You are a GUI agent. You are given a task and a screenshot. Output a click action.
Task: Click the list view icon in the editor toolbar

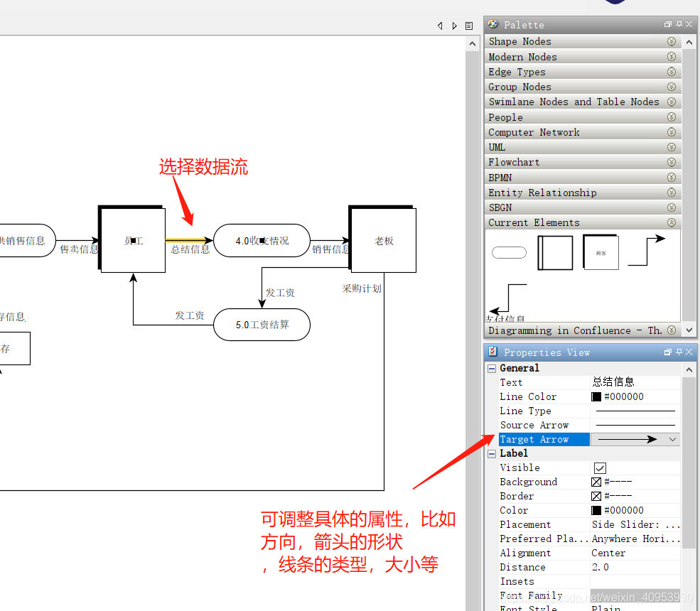pos(469,25)
